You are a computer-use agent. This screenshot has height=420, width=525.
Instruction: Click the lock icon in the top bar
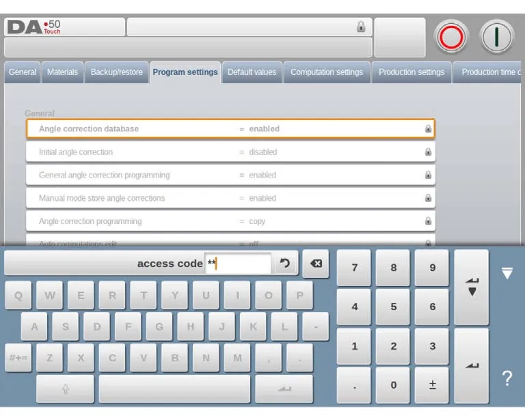(361, 27)
